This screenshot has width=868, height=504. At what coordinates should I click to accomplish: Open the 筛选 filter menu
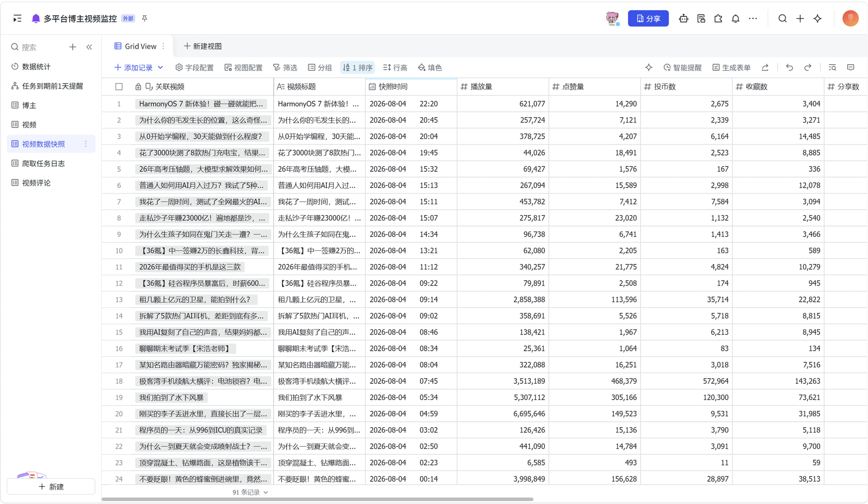click(x=285, y=67)
